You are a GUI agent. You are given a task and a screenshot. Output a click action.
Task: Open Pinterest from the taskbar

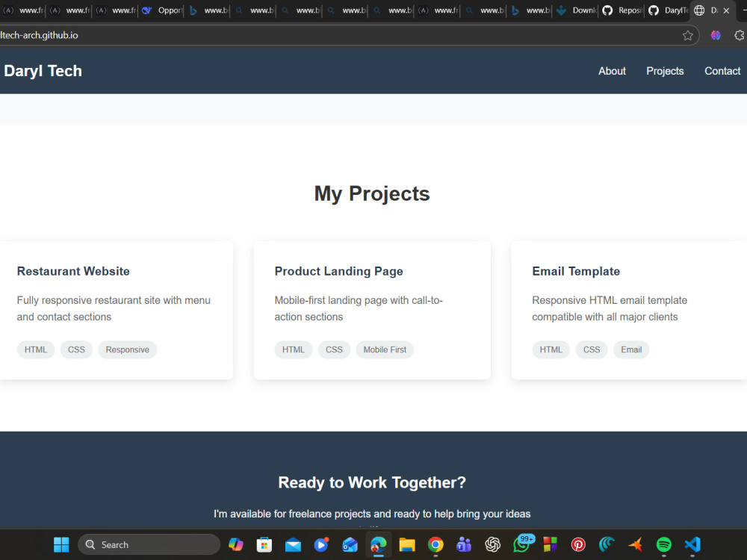pos(578,544)
